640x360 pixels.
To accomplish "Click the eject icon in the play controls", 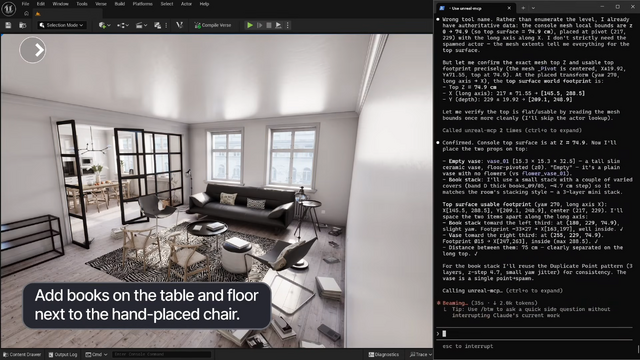I will (278, 25).
